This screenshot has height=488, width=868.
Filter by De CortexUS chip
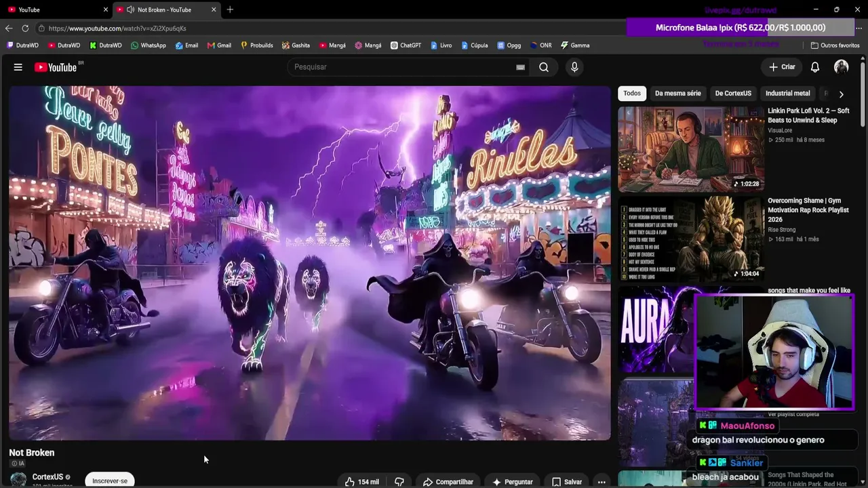coord(733,94)
